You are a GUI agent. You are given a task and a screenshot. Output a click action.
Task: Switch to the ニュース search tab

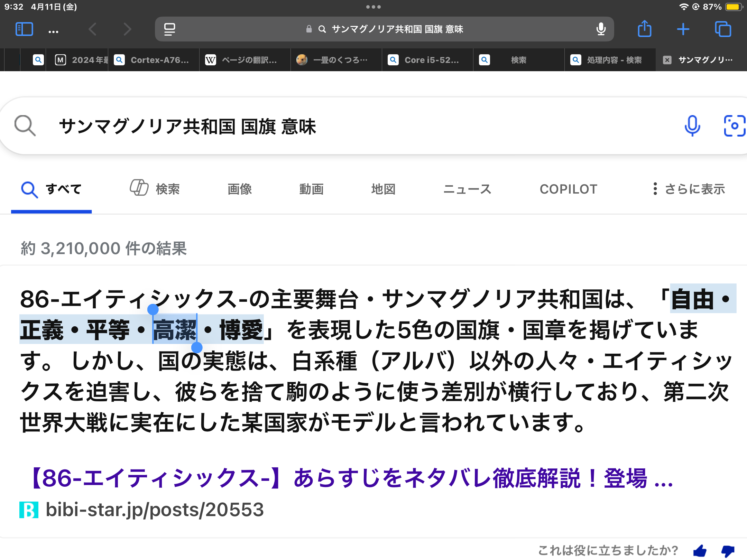point(467,189)
